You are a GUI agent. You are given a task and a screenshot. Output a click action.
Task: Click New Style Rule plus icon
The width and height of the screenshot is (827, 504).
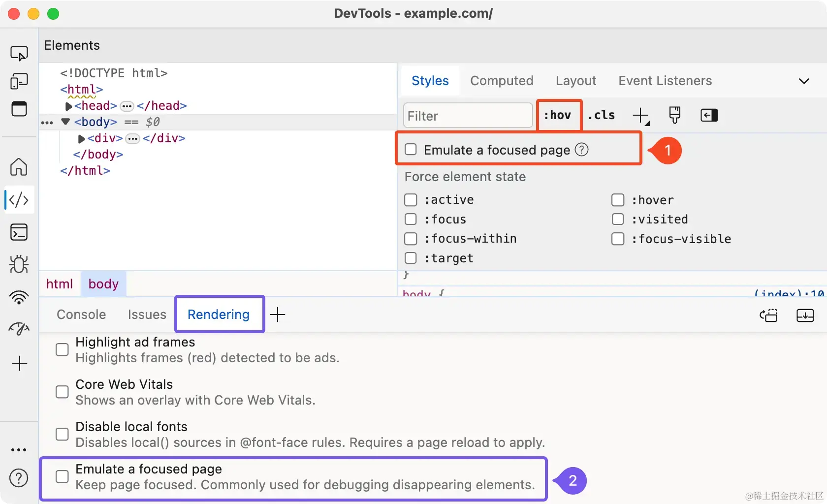pyautogui.click(x=640, y=116)
